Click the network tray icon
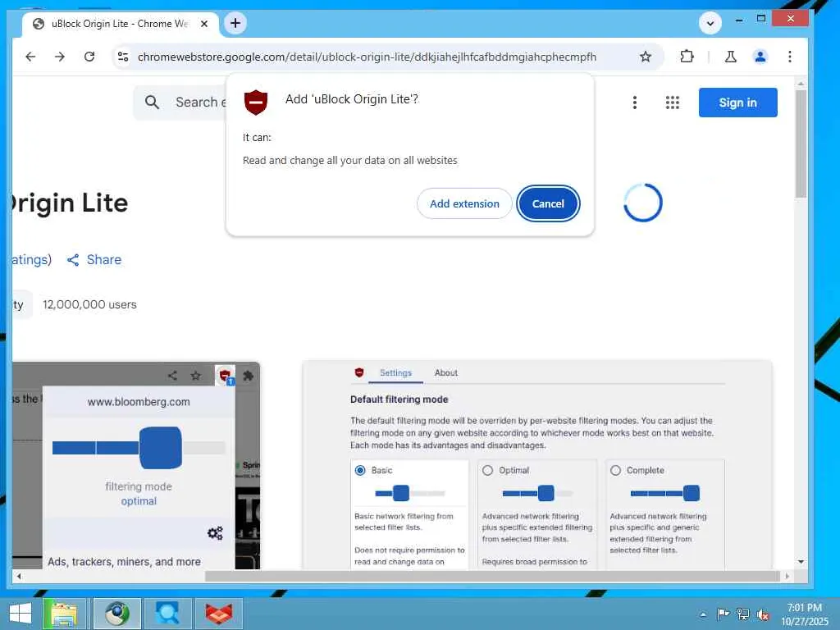This screenshot has height=630, width=840. [x=742, y=614]
